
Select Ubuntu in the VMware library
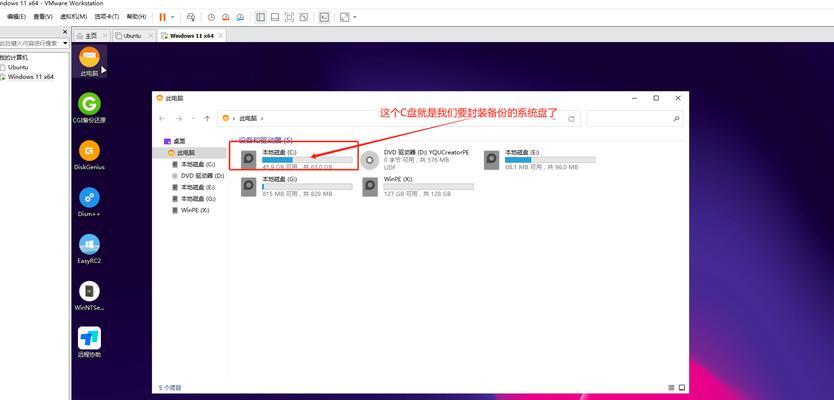click(18, 68)
